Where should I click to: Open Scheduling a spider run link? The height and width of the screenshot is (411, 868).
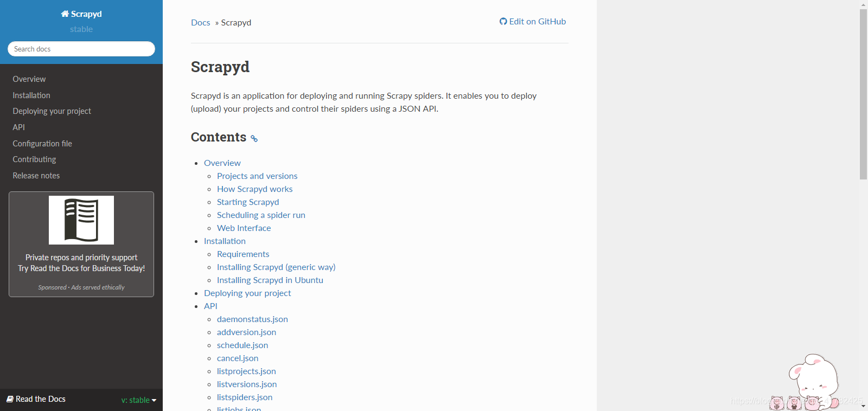click(261, 215)
